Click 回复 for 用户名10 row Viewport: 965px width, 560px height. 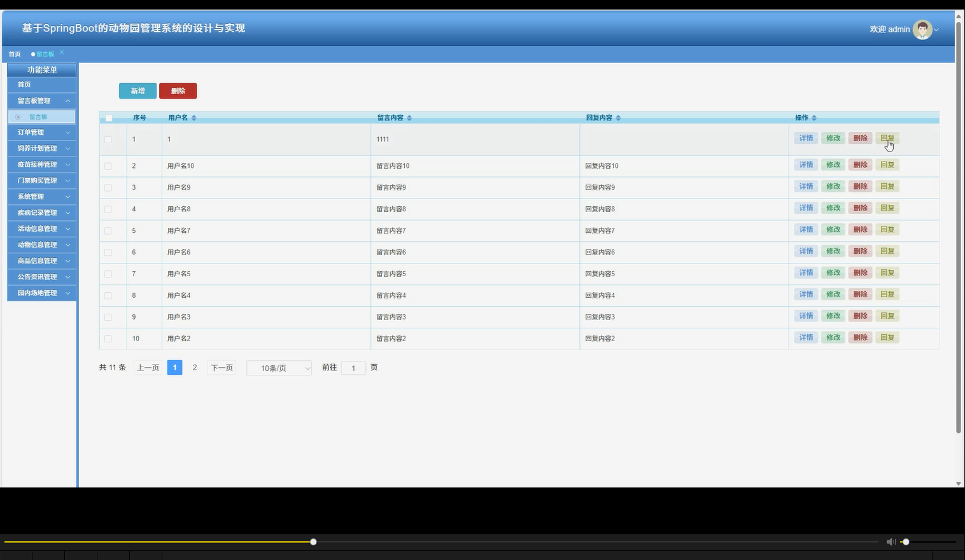tap(887, 165)
